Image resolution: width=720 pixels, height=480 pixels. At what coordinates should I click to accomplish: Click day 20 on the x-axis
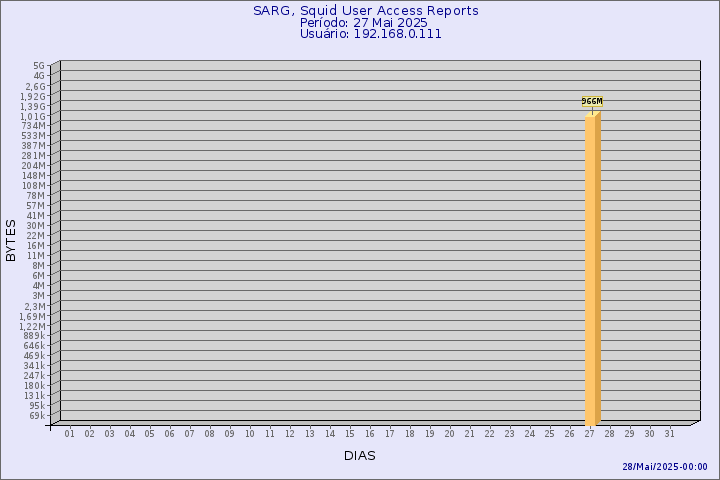point(450,434)
